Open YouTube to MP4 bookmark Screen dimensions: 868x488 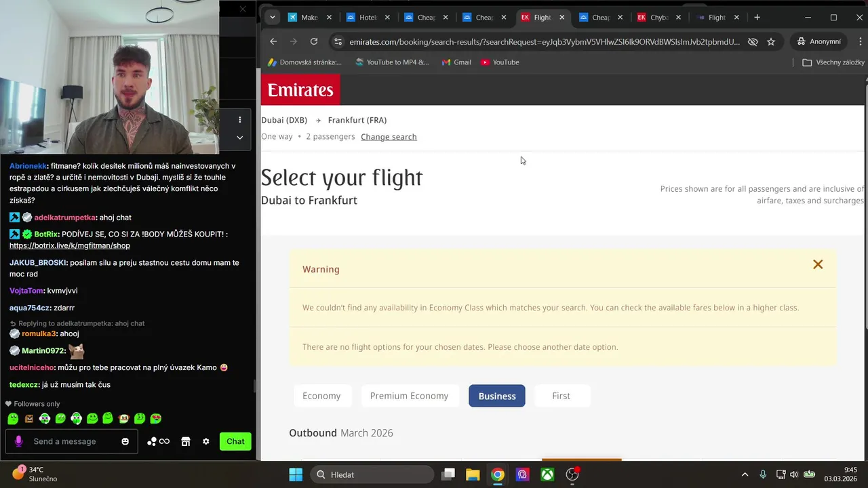tap(392, 62)
